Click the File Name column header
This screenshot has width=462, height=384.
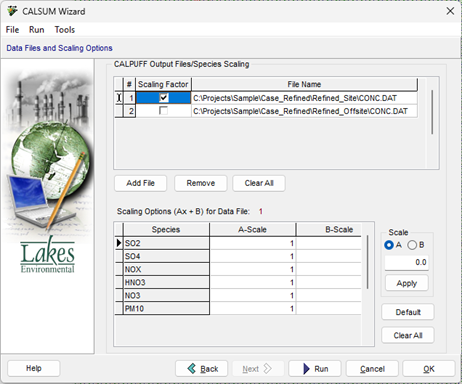(304, 84)
